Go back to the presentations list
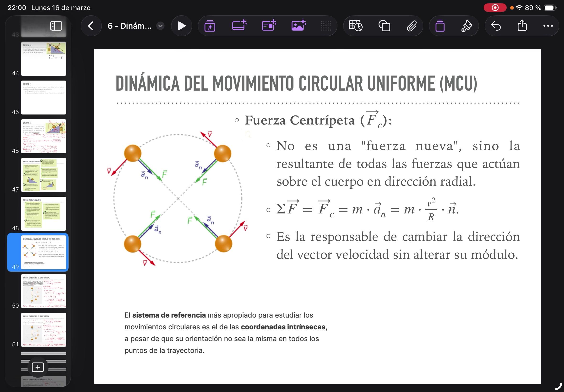The height and width of the screenshot is (392, 564). tap(91, 26)
